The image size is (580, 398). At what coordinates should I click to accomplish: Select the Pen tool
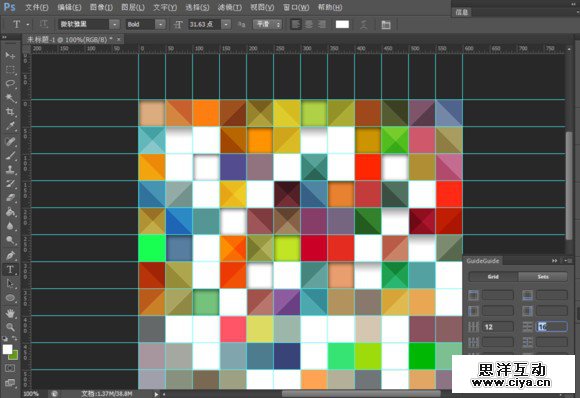10,255
